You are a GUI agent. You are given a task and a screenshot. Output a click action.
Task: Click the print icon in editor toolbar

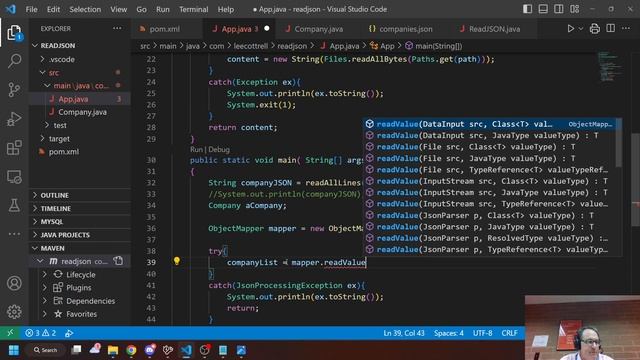coord(595,29)
